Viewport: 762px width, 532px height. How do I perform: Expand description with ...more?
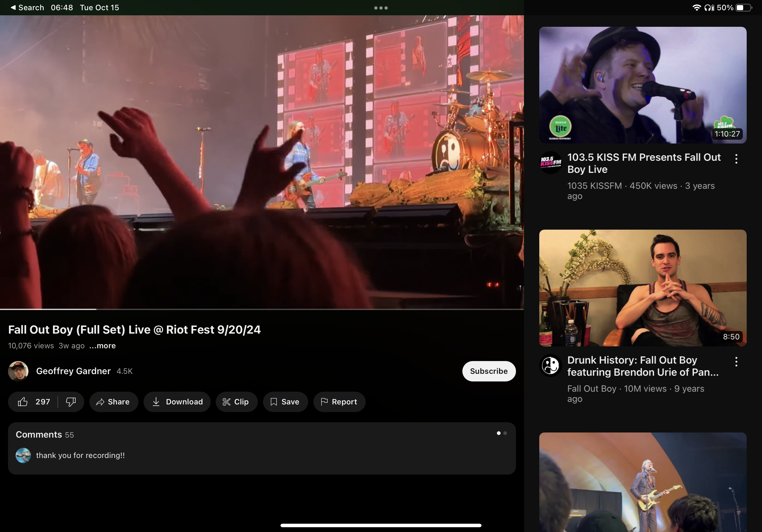[102, 346]
